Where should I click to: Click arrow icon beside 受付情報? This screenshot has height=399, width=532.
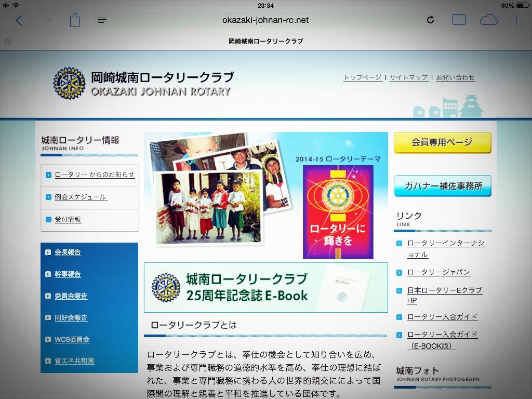tap(48, 220)
